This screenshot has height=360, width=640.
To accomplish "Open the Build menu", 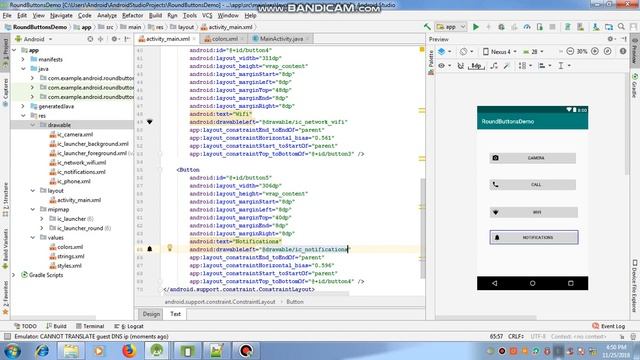I will coord(155,16).
